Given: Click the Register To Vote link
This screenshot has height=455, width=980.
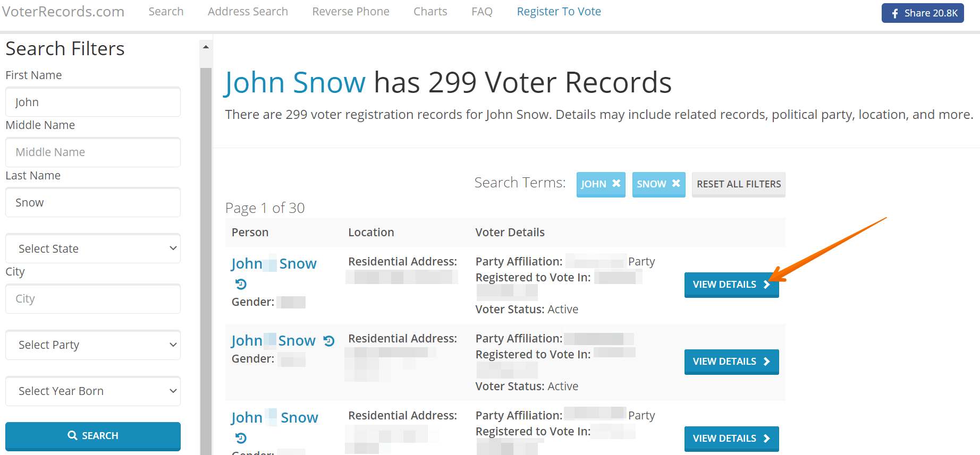Looking at the screenshot, I should click(559, 12).
